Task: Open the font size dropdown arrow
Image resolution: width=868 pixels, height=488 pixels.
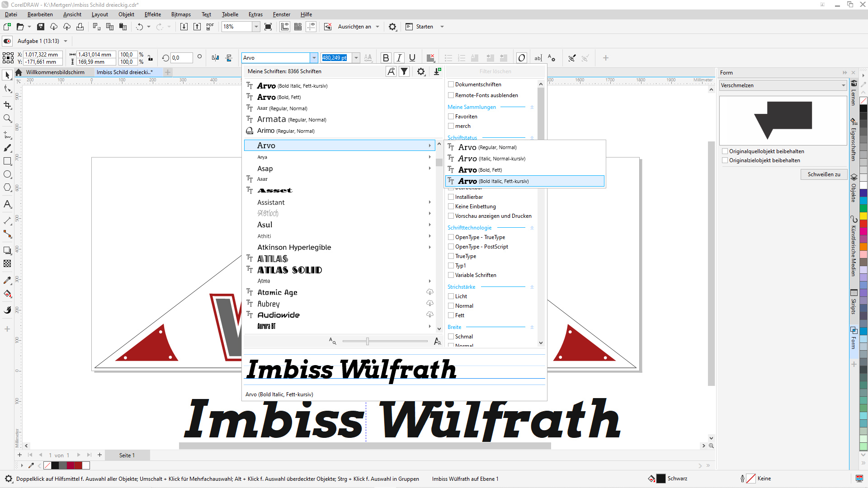Action: coord(356,58)
